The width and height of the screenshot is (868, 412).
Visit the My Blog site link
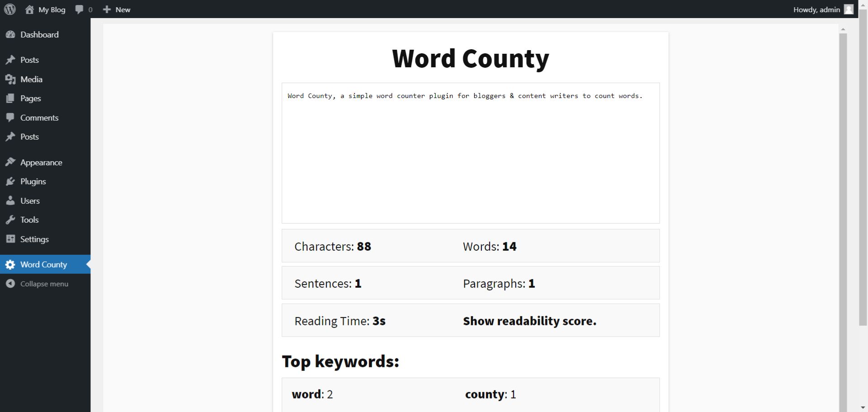click(x=52, y=9)
